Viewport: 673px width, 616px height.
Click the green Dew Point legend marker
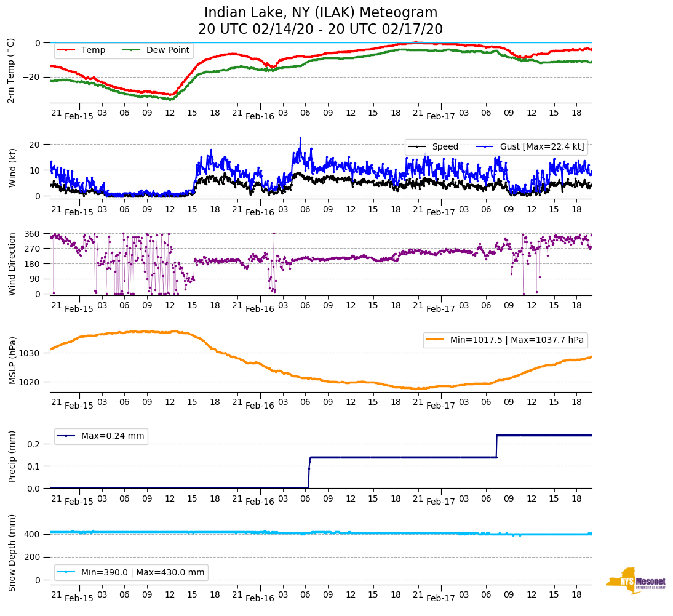(x=131, y=50)
